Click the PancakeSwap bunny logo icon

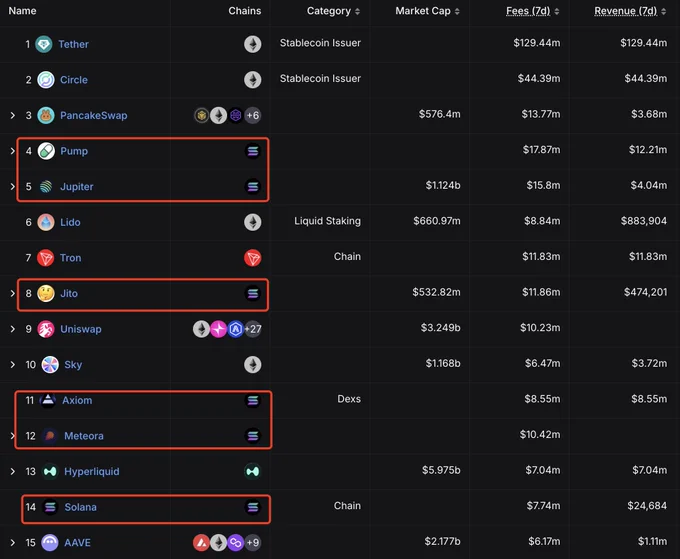(46, 115)
